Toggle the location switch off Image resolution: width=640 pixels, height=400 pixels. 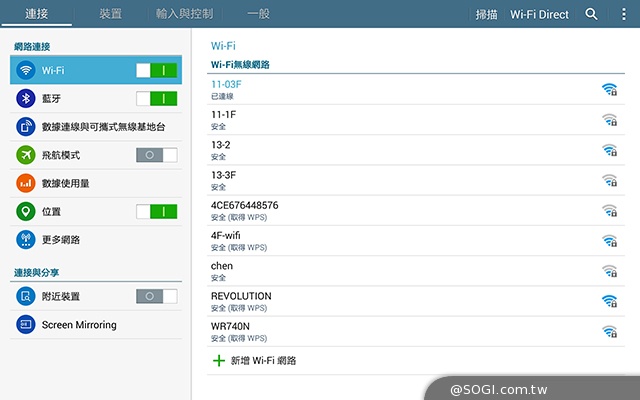pyautogui.click(x=156, y=211)
